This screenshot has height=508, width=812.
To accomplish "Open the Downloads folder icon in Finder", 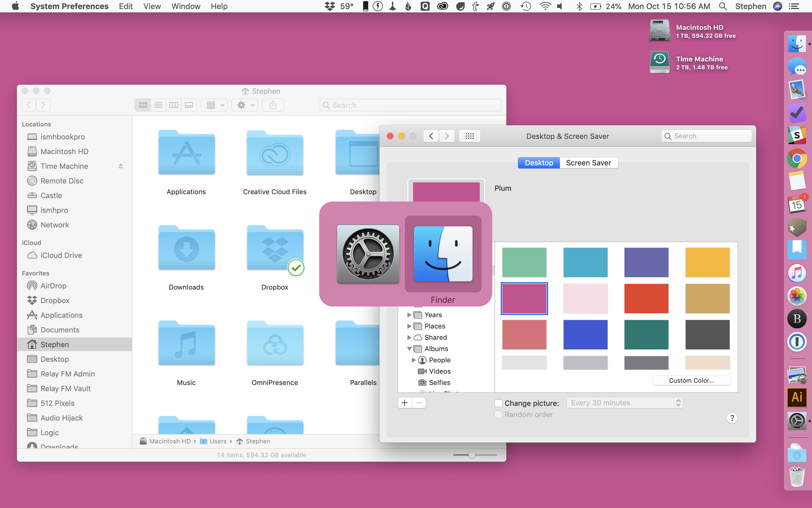I will pos(187,248).
